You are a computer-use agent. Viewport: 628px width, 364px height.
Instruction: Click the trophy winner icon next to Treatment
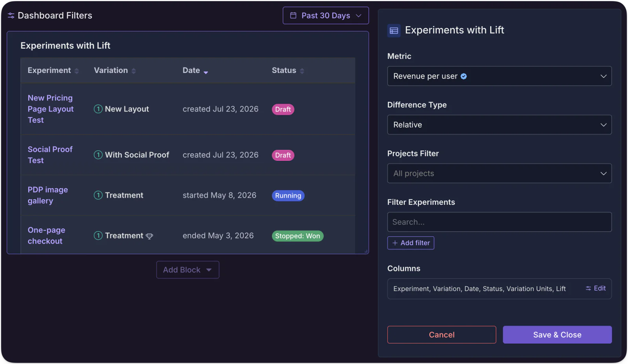[150, 236]
